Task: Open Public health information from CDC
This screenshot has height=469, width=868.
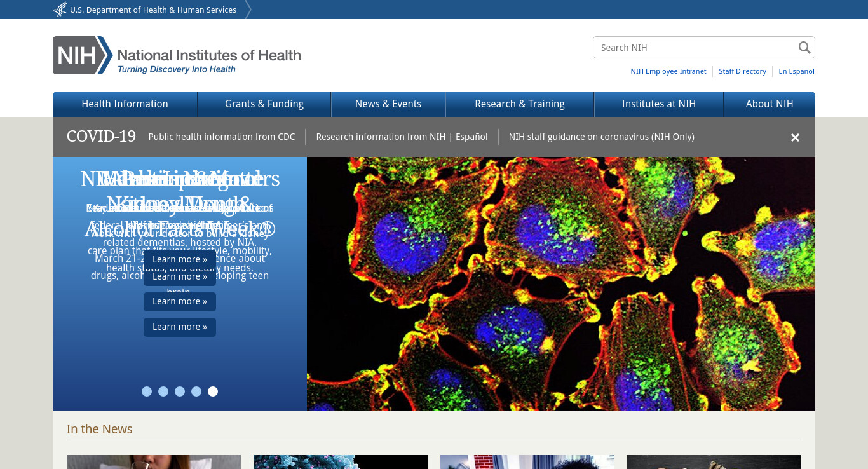Action: click(222, 137)
